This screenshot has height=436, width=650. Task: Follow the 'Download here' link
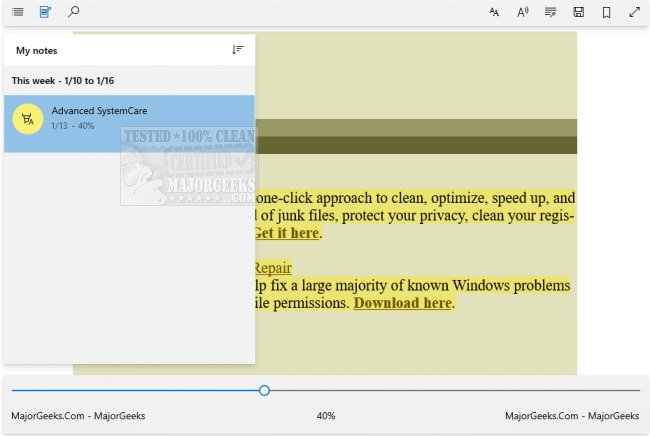pos(403,303)
